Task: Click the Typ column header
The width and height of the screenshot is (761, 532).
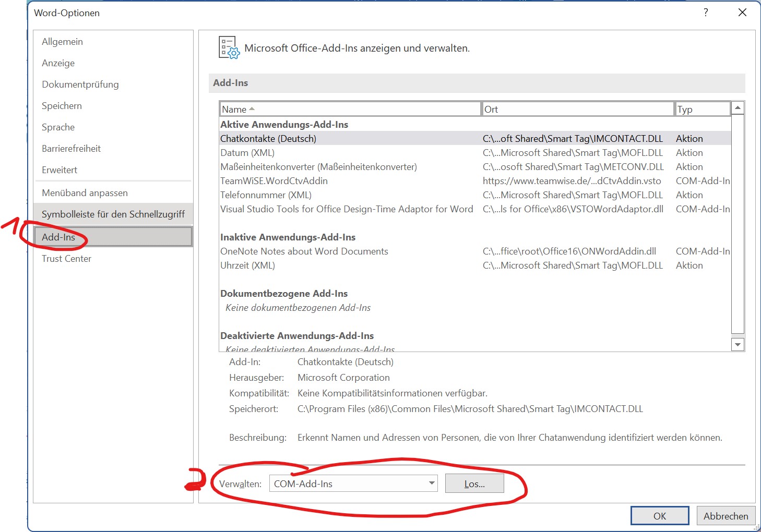Action: [702, 109]
